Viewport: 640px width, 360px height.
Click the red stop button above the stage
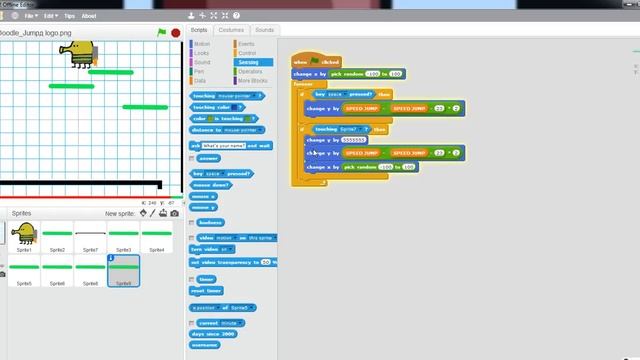(176, 33)
